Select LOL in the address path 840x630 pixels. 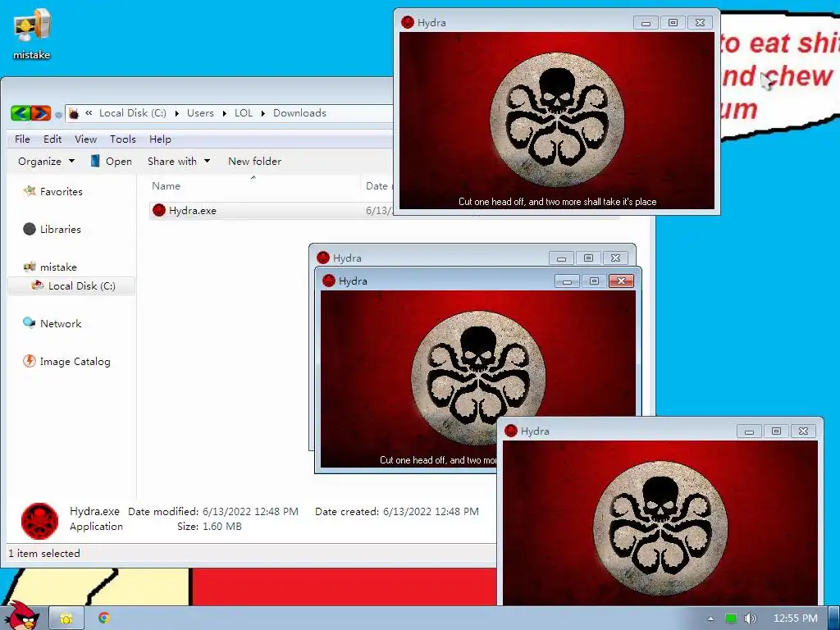pyautogui.click(x=243, y=113)
